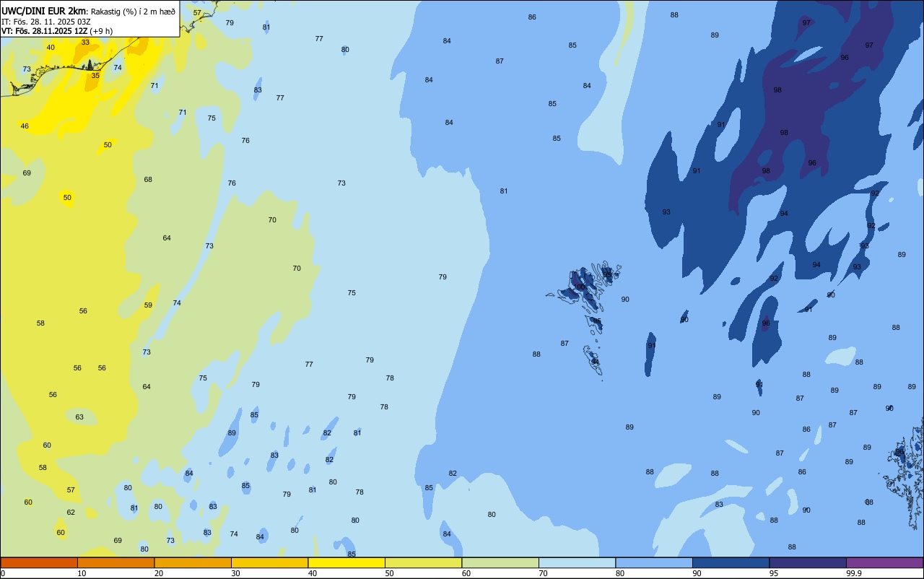Click the dark orange 0–10 legend swatch
Viewport: 924px width, 579px height.
pos(39,562)
